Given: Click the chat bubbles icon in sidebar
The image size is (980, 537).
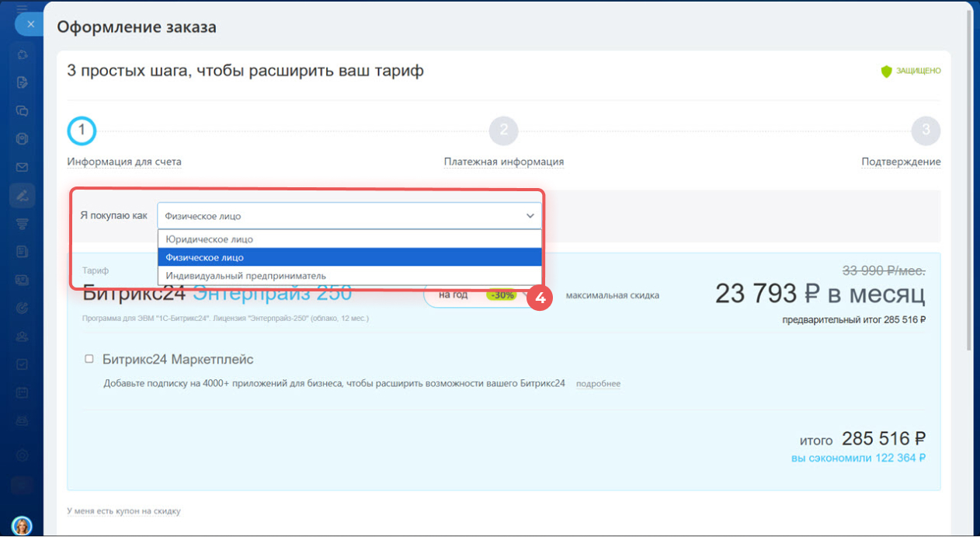Looking at the screenshot, I should 23,110.
